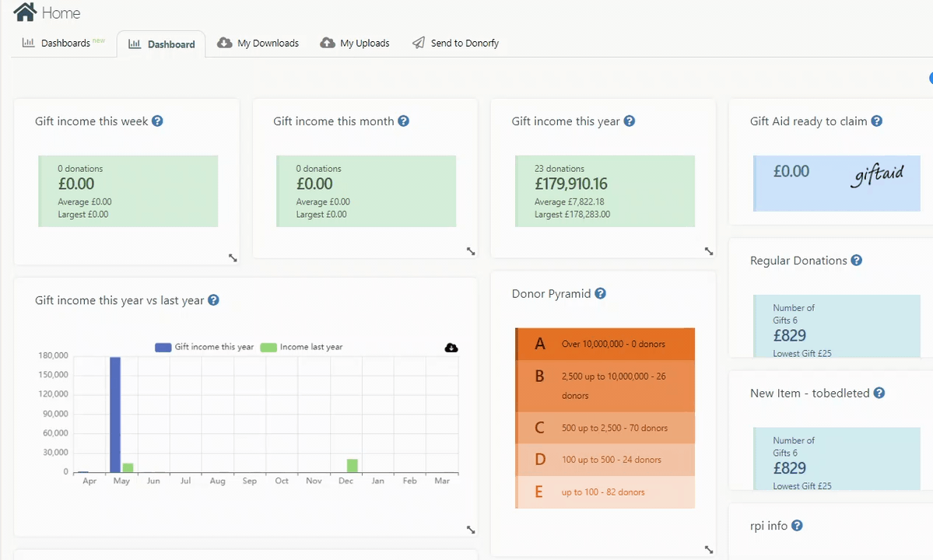Show help for Gift income this week

point(157,121)
